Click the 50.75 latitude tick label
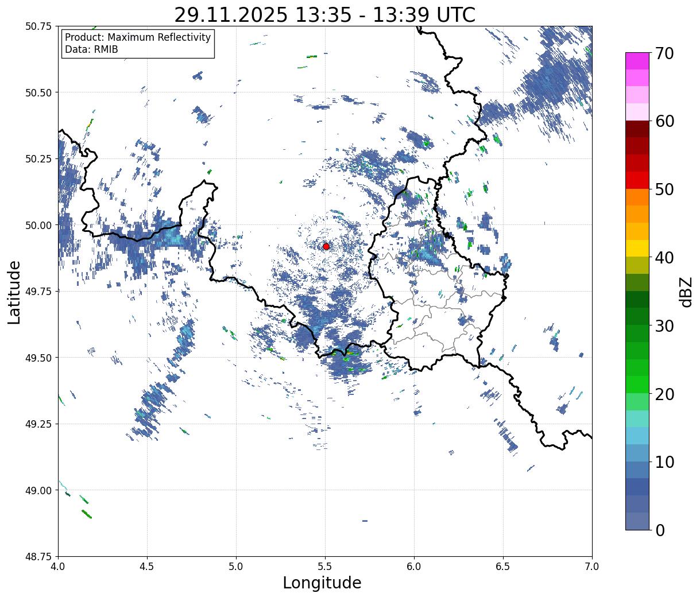The height and width of the screenshot is (597, 700). pyautogui.click(x=38, y=26)
